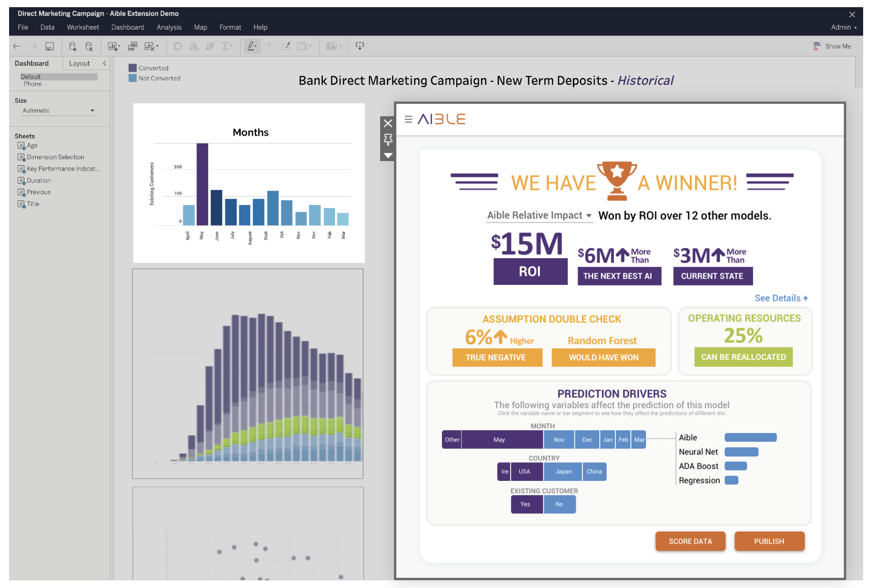877x588 pixels.
Task: Click the Japan segment in COUNTRY bar
Action: 563,471
